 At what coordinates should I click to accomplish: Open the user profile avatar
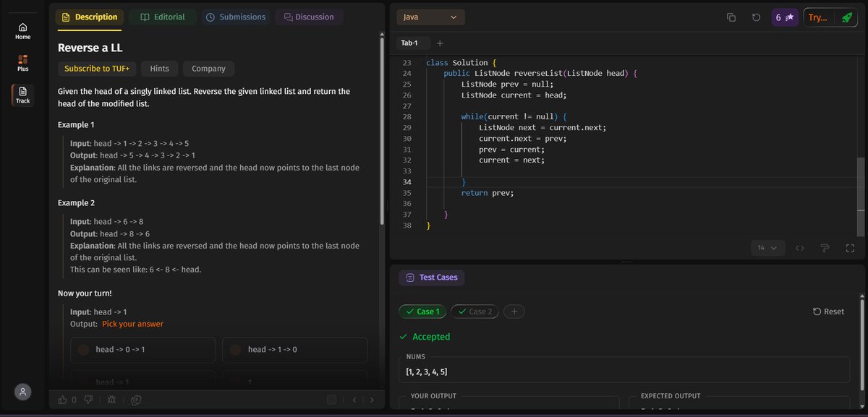[x=23, y=391]
